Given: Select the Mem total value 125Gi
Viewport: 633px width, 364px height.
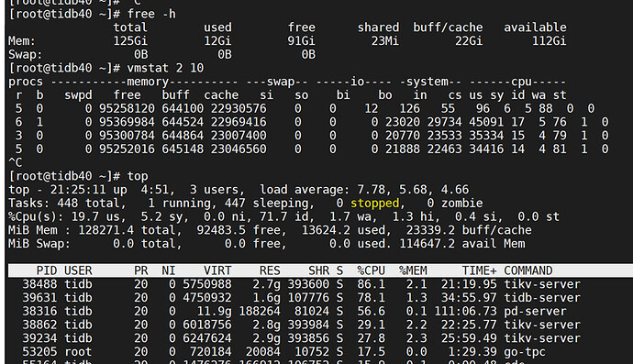Looking at the screenshot, I should click(x=130, y=41).
